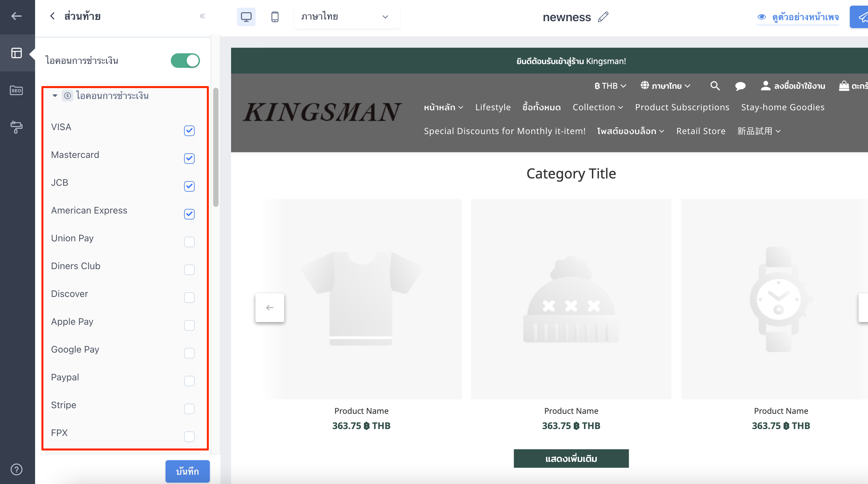Check the Diners Club checkbox
The image size is (868, 484).
pyautogui.click(x=189, y=269)
